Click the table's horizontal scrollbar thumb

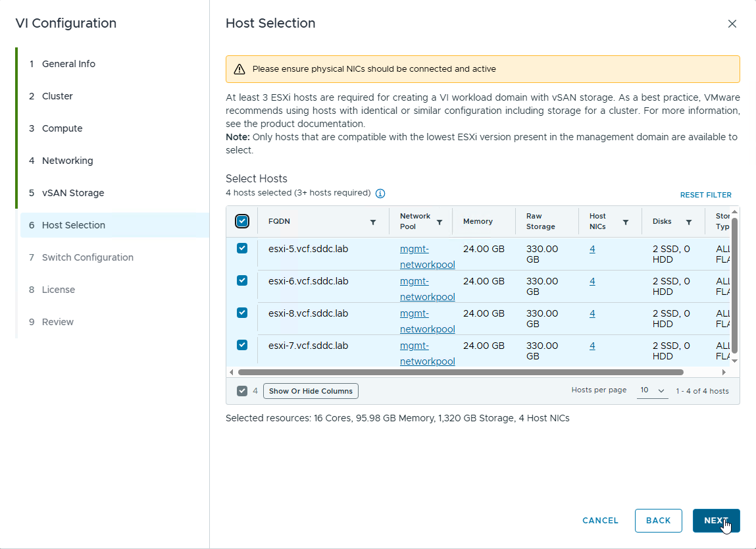coord(461,372)
